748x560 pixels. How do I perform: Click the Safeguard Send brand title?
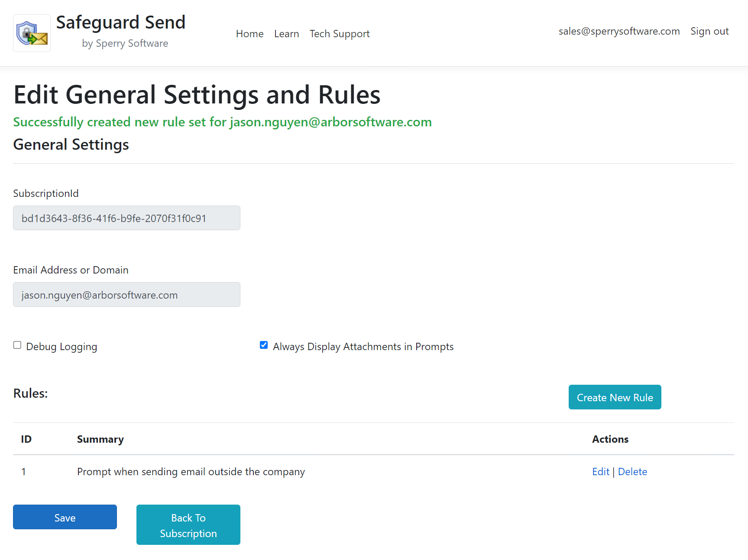(x=120, y=23)
